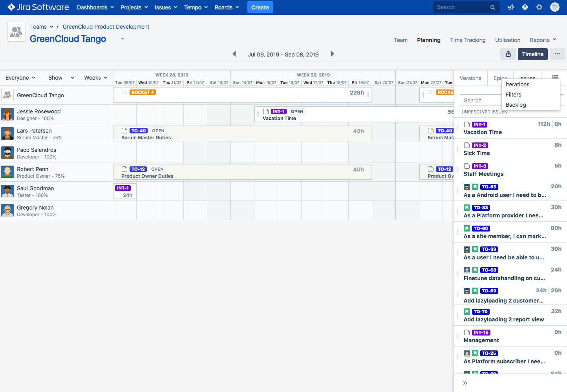Navigate to previous period with left arrow
Viewport: 567px width, 392px height.
click(x=234, y=54)
